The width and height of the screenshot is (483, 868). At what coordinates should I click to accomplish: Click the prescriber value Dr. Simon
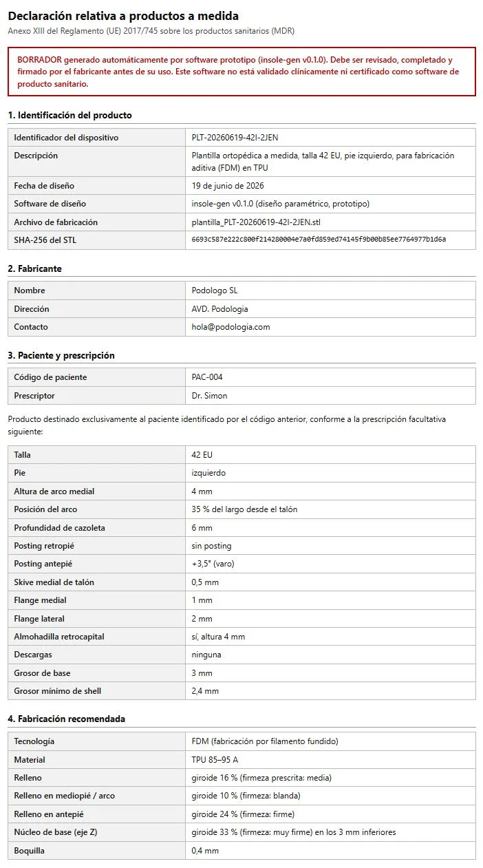click(x=209, y=396)
